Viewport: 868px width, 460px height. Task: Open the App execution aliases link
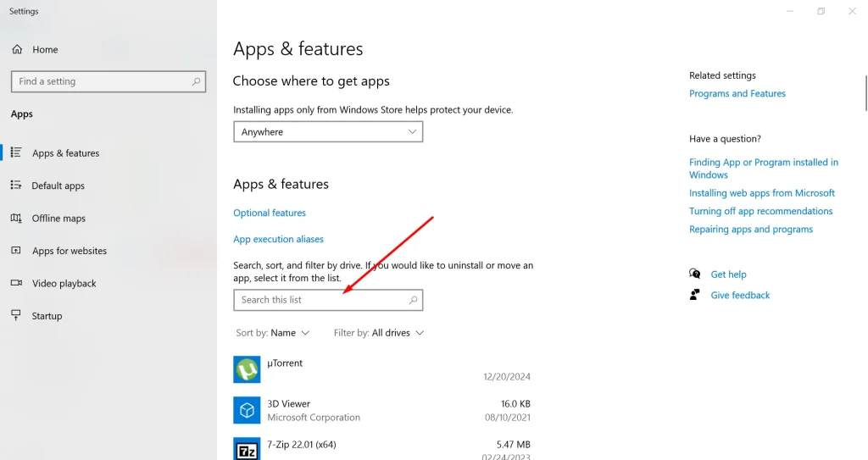278,239
